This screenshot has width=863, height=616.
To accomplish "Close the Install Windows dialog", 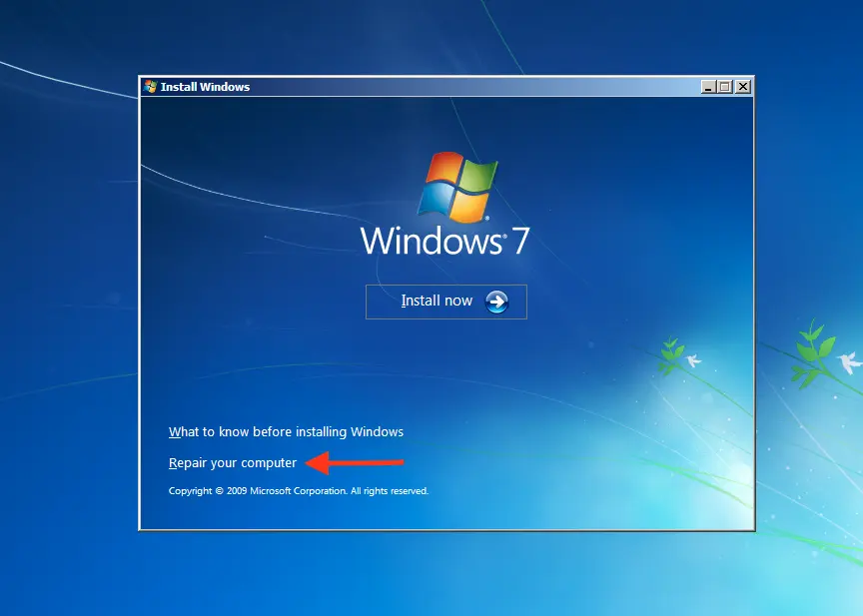I will pyautogui.click(x=742, y=87).
